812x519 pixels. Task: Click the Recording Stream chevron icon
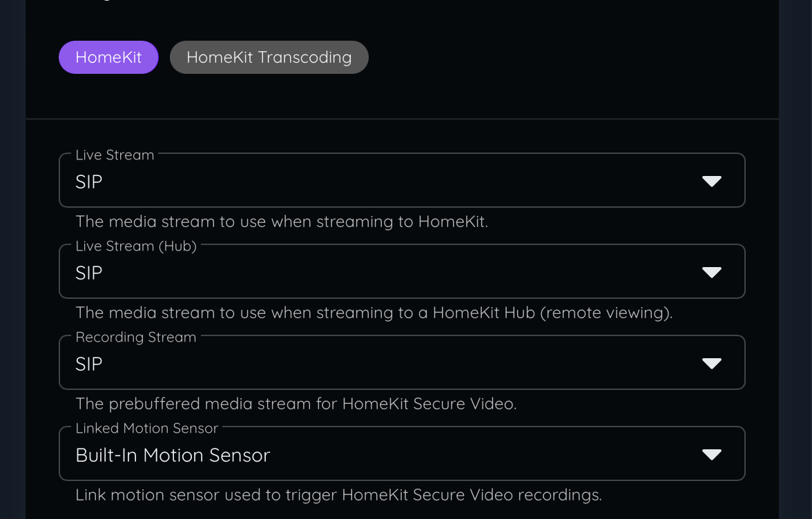point(712,362)
